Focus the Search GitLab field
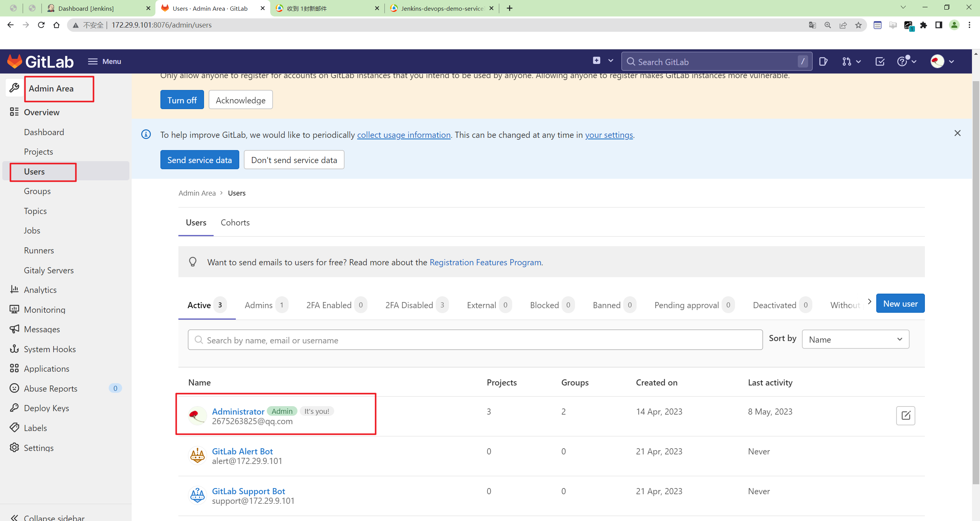The image size is (980, 521). [717, 62]
